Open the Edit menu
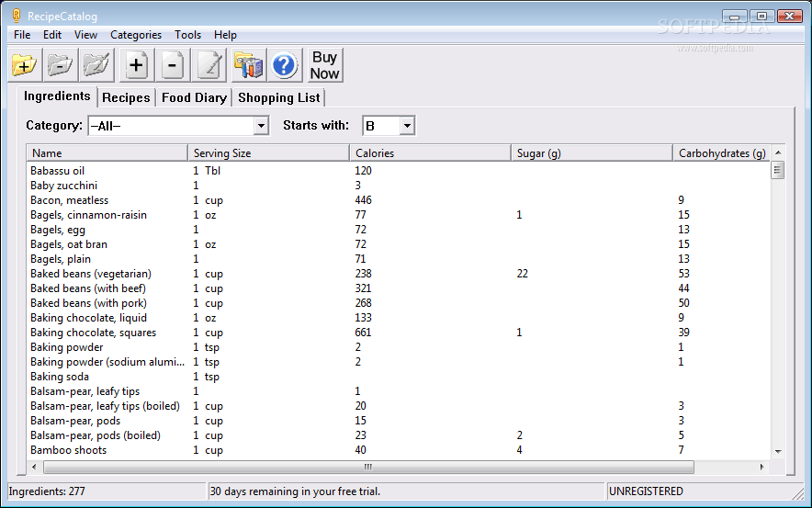812x508 pixels. click(x=52, y=35)
